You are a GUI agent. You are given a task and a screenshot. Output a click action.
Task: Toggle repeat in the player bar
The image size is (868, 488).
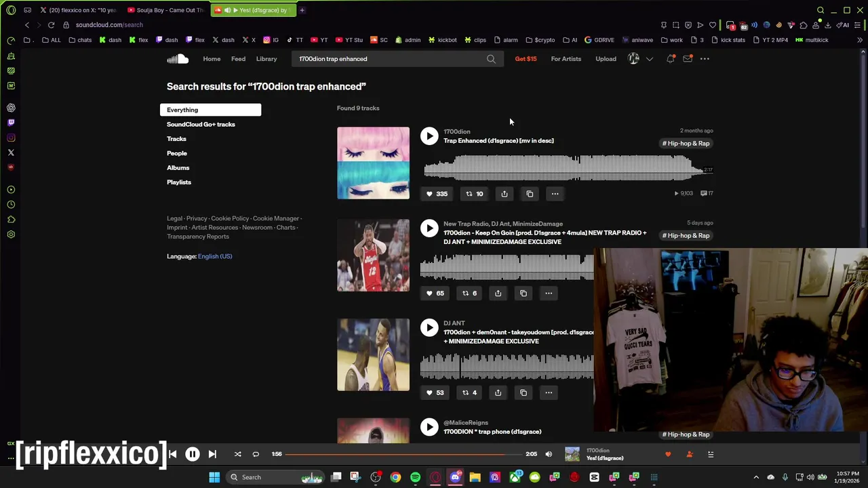pyautogui.click(x=256, y=454)
